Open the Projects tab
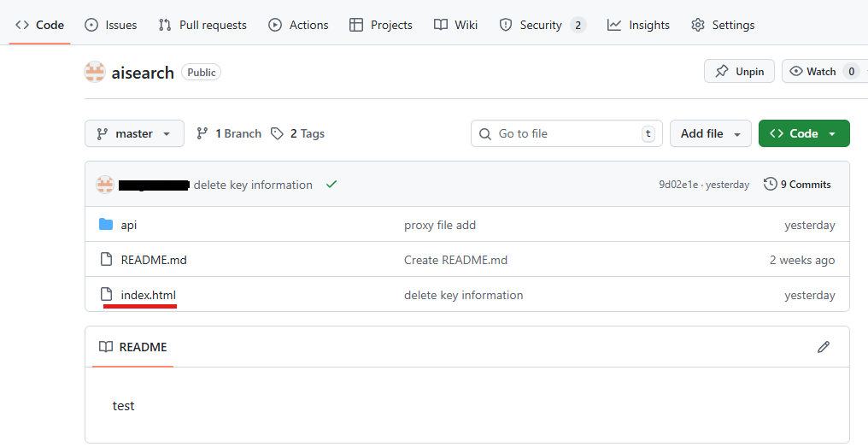 tap(381, 25)
